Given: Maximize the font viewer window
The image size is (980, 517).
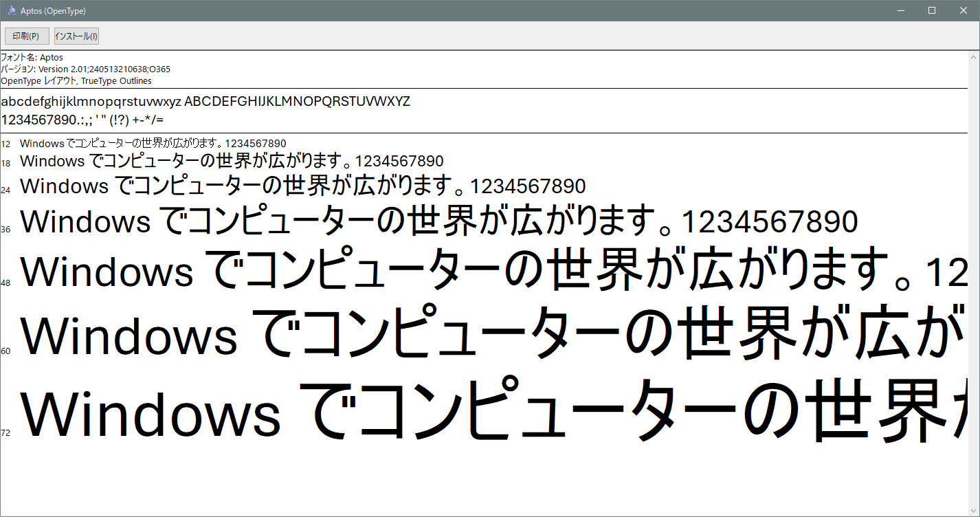Looking at the screenshot, I should (931, 10).
